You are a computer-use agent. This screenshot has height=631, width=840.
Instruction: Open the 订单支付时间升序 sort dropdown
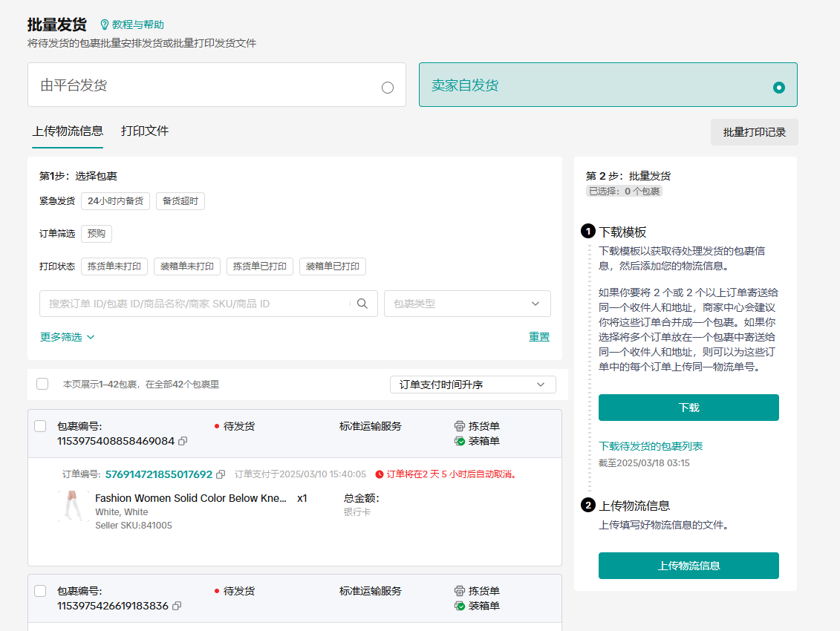[x=472, y=385]
